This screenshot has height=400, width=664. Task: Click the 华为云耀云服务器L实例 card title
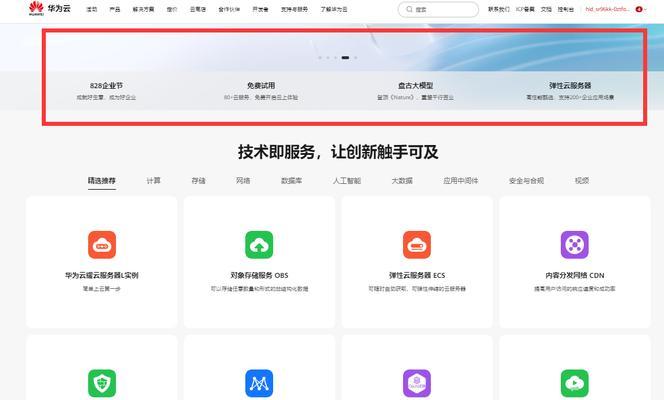(x=102, y=275)
